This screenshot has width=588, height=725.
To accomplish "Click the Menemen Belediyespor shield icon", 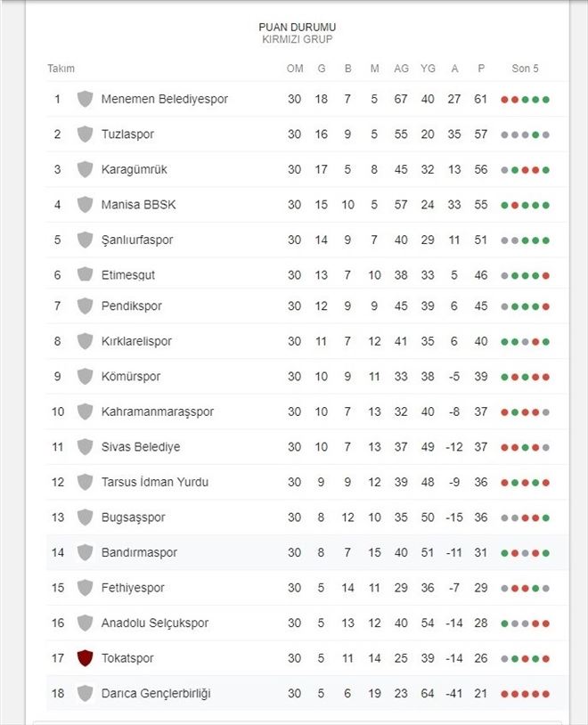I will [85, 99].
